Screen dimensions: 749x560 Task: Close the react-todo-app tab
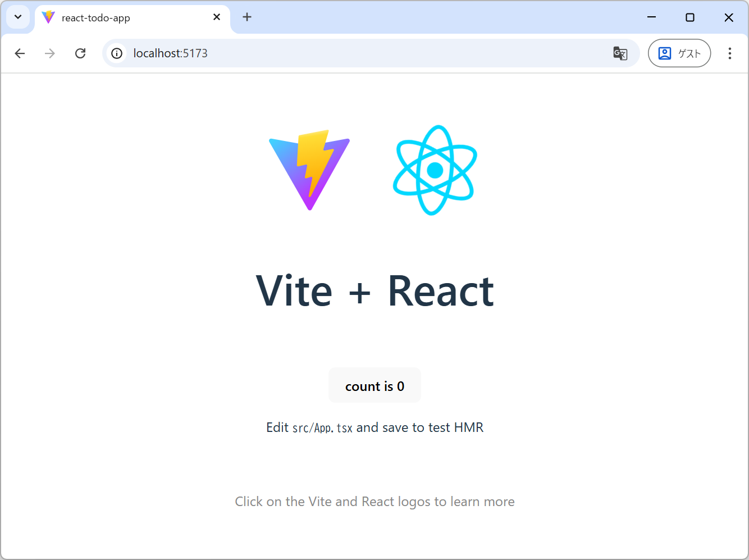coord(217,17)
